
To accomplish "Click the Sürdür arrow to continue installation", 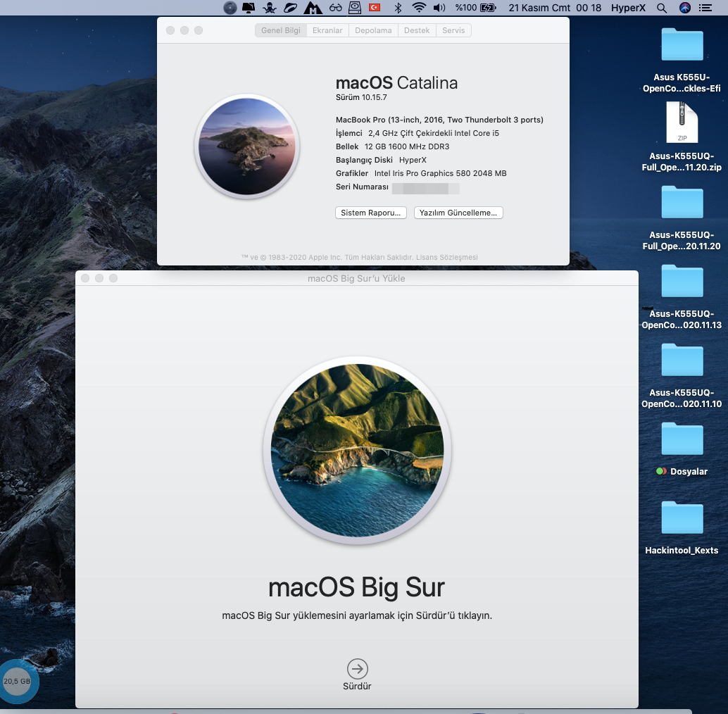I will (358, 669).
